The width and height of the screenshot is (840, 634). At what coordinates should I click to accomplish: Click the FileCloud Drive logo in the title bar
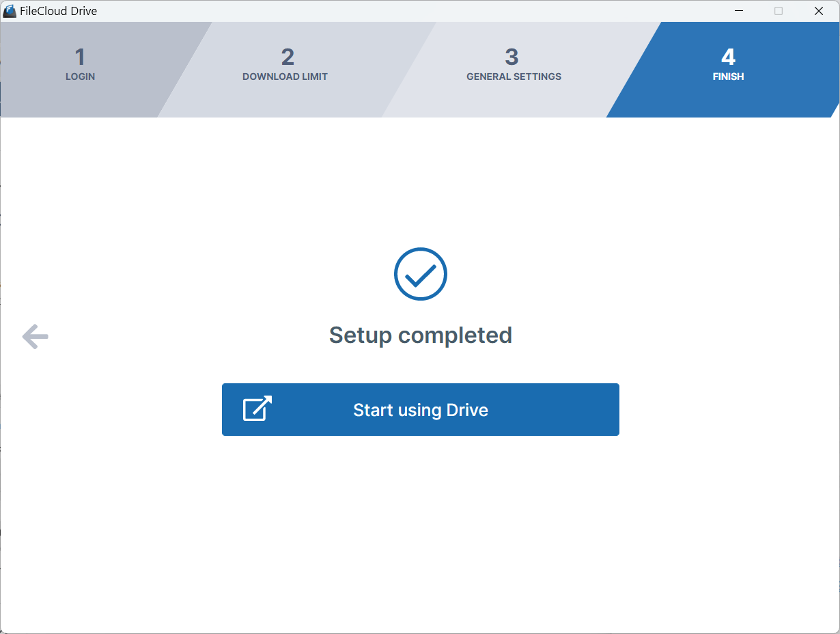point(10,10)
